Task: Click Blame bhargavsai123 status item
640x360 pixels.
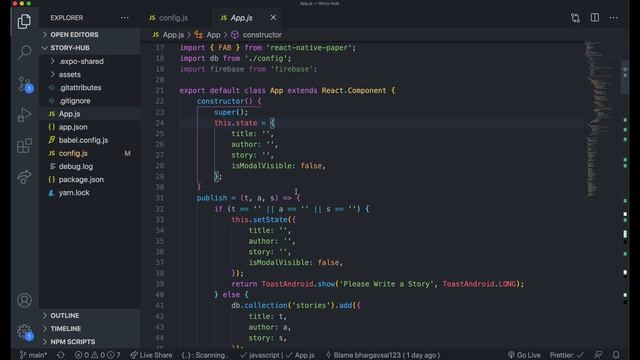Action: point(382,355)
